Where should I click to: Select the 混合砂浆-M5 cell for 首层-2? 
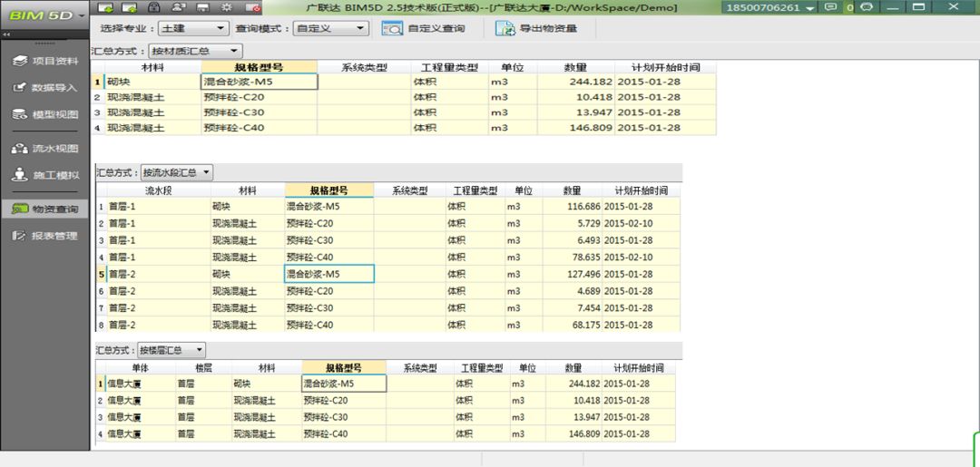[328, 274]
